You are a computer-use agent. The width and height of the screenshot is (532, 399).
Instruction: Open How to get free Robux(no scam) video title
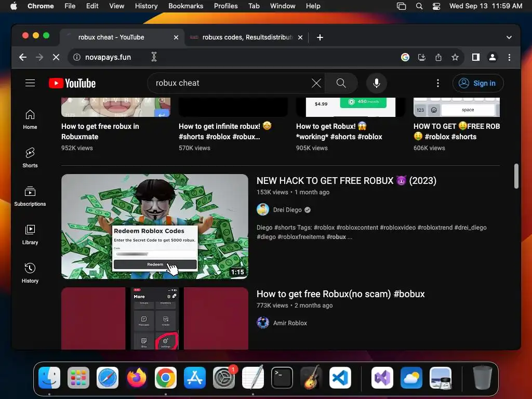click(341, 294)
